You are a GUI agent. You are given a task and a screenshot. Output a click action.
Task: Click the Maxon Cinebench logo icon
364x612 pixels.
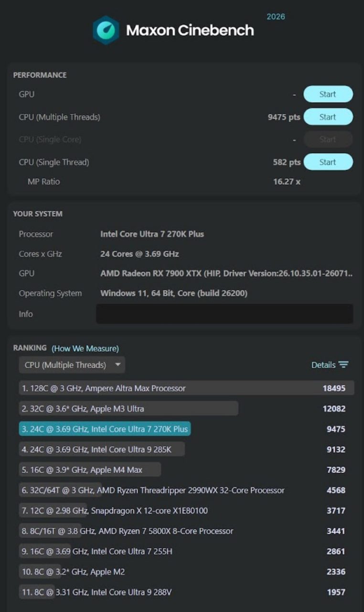(106, 30)
